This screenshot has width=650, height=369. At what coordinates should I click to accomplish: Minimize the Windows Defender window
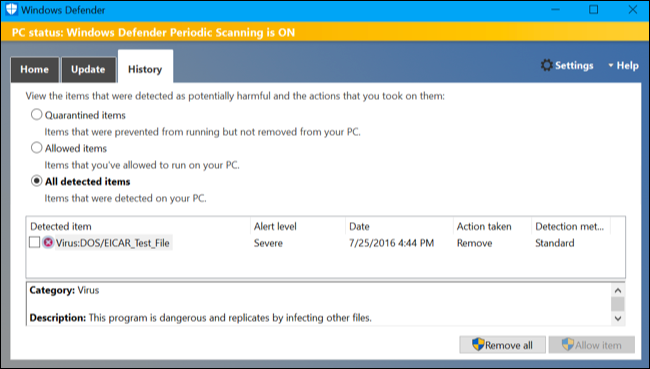coord(555,10)
